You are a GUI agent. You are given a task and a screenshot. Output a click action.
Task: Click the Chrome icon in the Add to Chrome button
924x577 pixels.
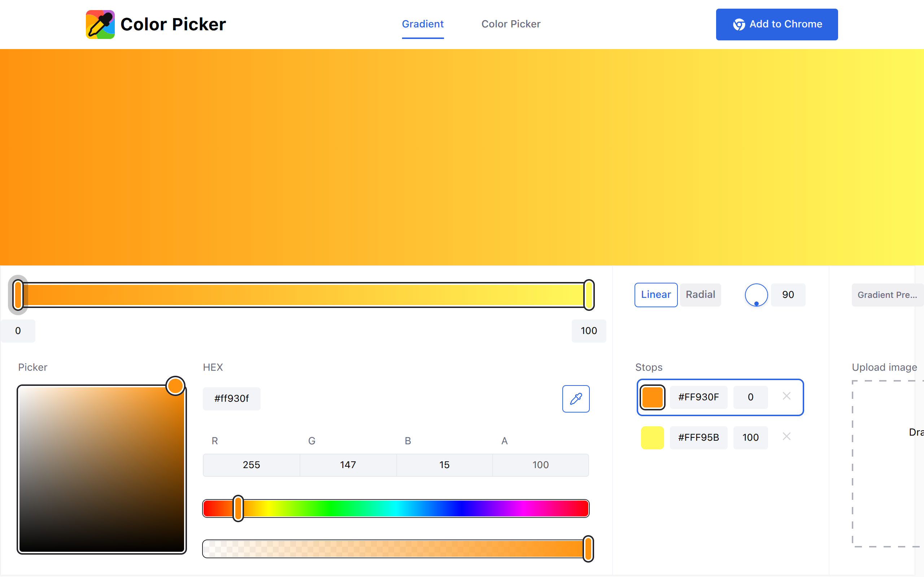pos(739,24)
